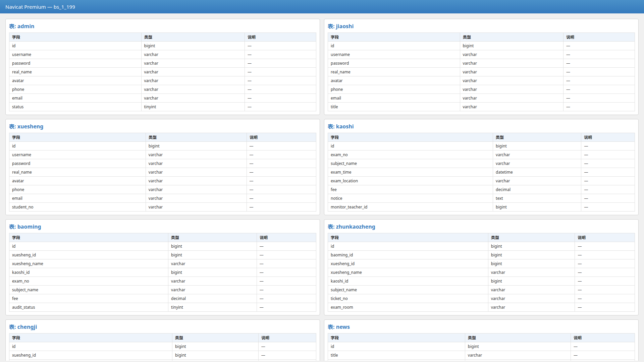Select 'title' field in news table
644x362 pixels.
pyautogui.click(x=334, y=355)
